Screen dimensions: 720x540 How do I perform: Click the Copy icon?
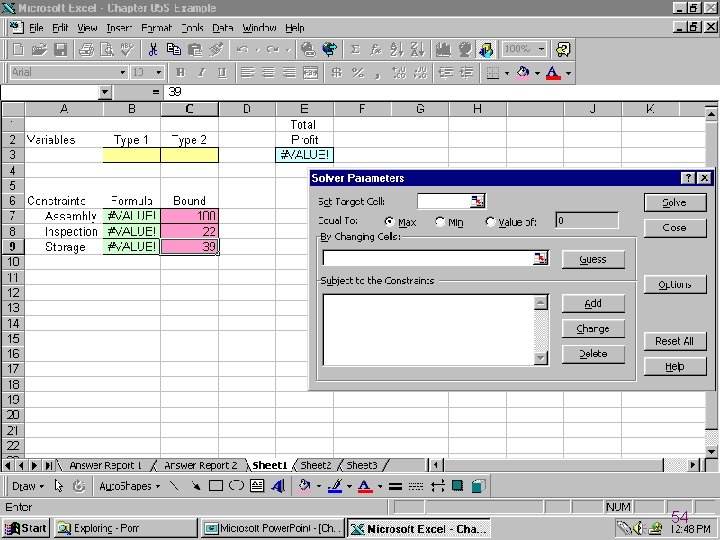(174, 50)
